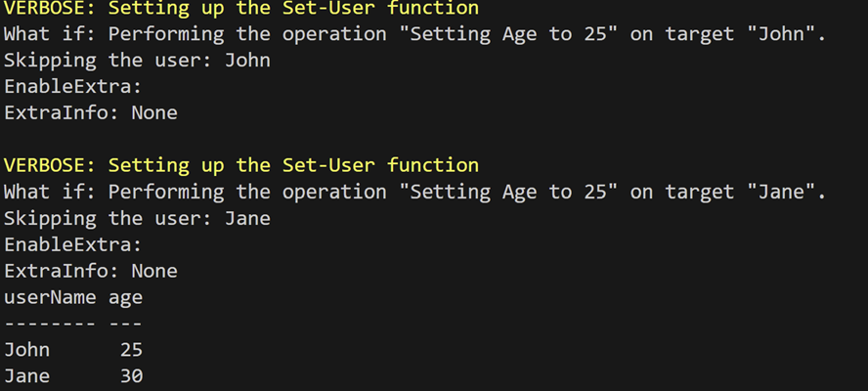
Task: Click age value 30 in the table
Action: [131, 375]
